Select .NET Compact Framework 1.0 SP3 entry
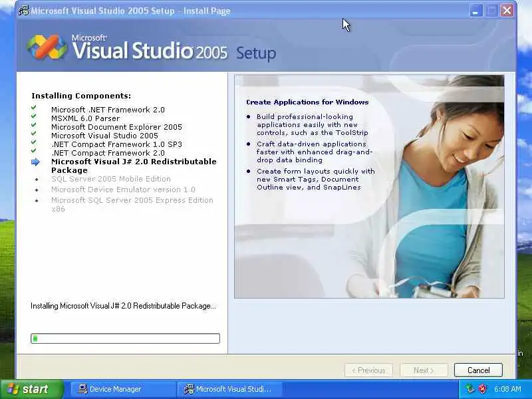Viewport: 532px width, 399px height. click(117, 144)
